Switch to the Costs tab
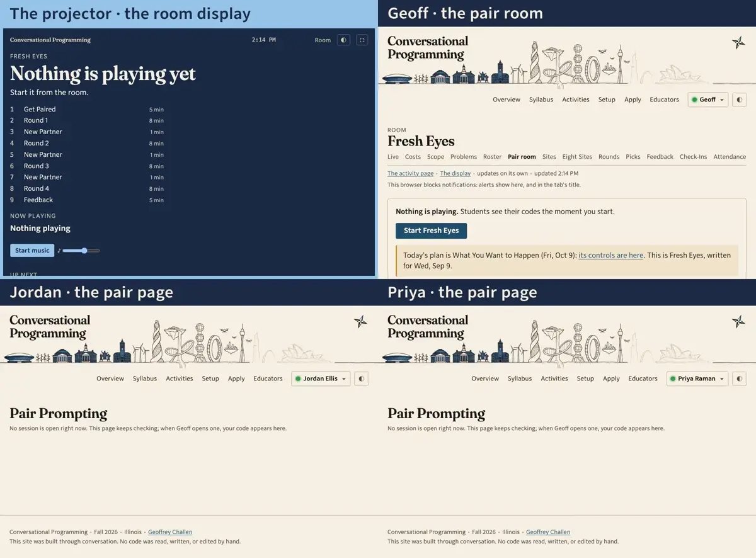Screen dimensions: 756x558 413,157
